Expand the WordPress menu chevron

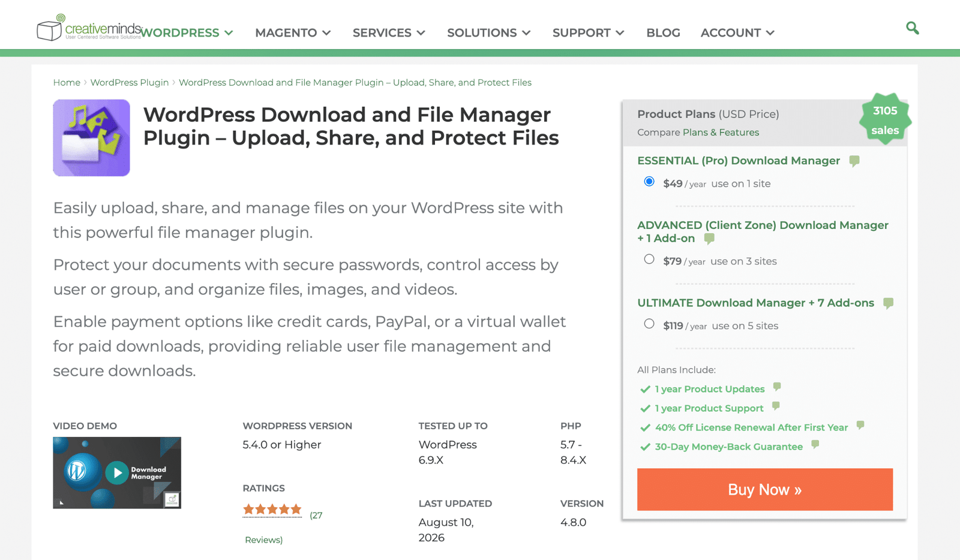pyautogui.click(x=229, y=33)
